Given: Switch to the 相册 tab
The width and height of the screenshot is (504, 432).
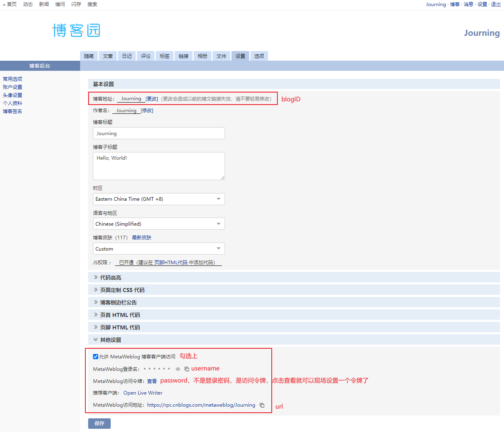Looking at the screenshot, I should coord(202,56).
